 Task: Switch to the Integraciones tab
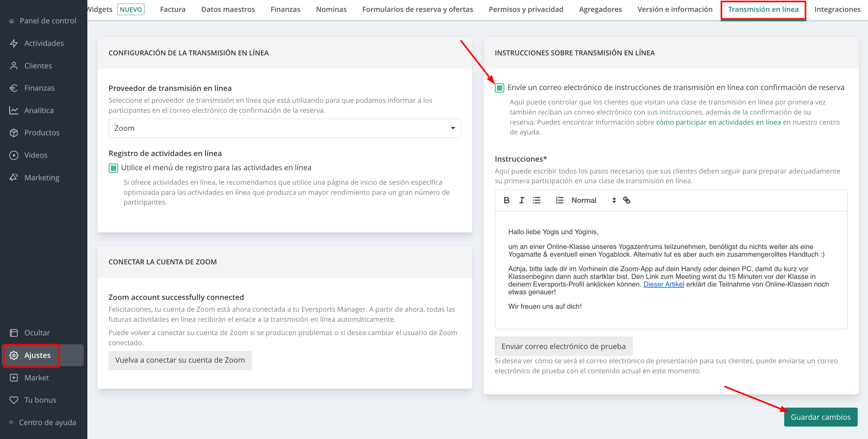click(837, 9)
